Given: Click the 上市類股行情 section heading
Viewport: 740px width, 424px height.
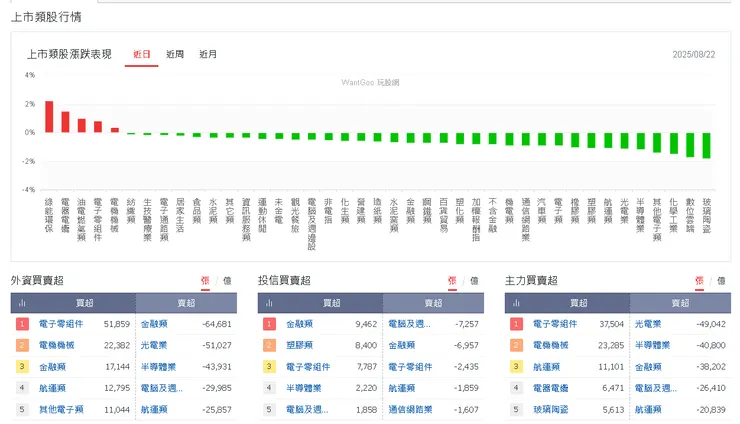Looking at the screenshot, I should [46, 17].
